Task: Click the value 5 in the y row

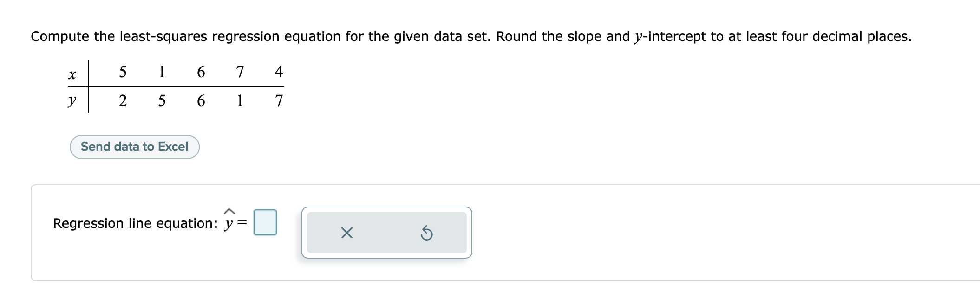Action: point(161,100)
